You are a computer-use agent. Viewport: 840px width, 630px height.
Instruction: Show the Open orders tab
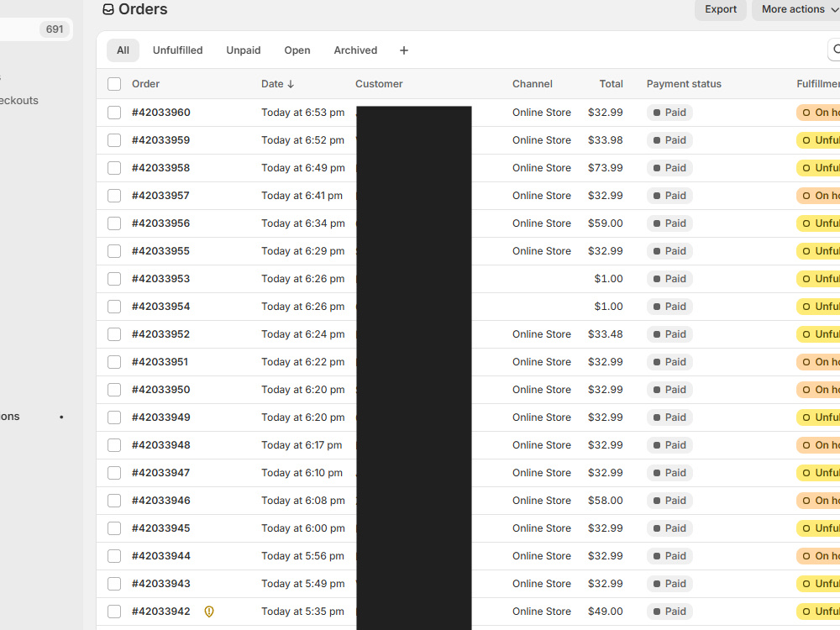297,50
